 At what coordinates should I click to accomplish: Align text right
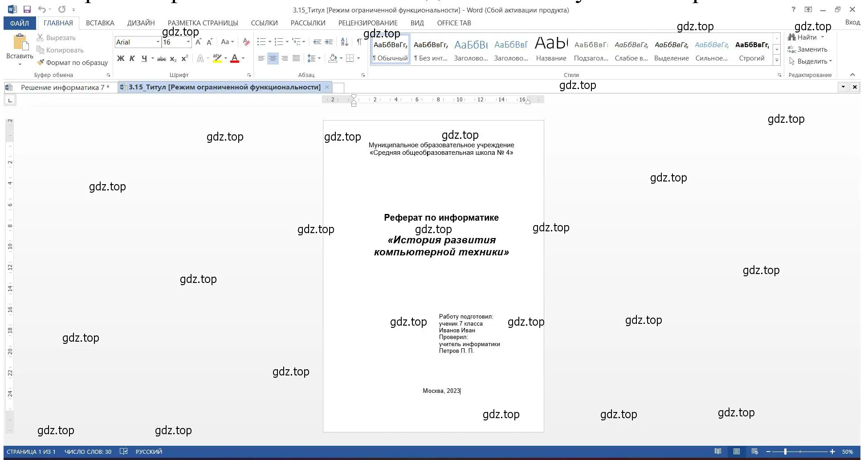click(285, 58)
